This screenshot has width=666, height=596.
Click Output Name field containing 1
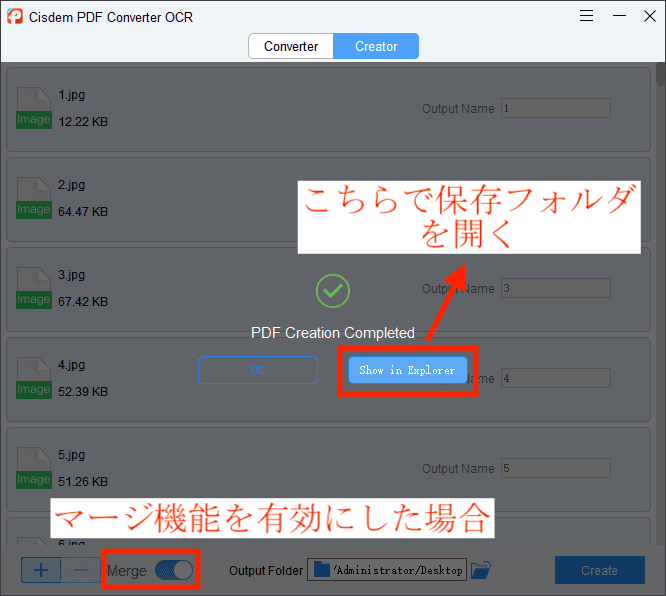(x=556, y=108)
